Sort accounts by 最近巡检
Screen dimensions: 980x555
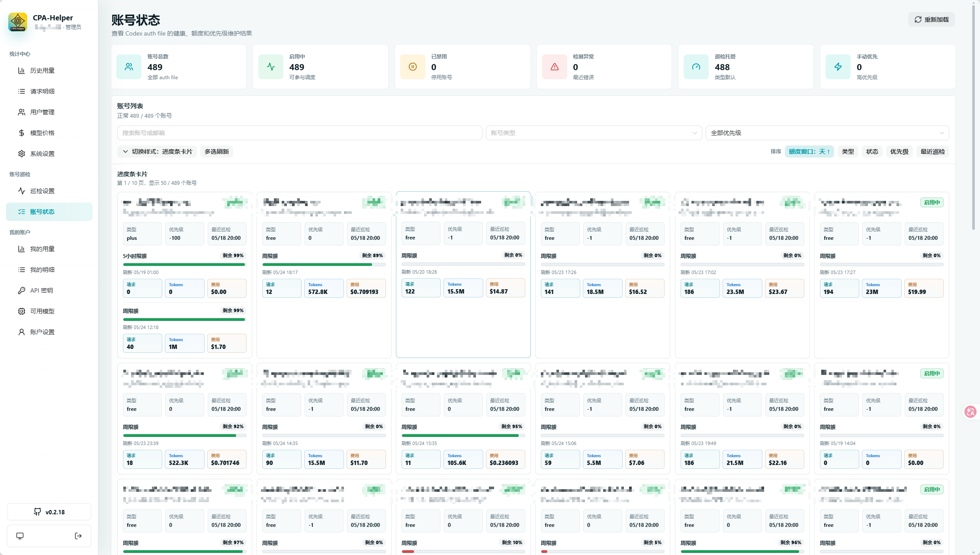coord(932,152)
